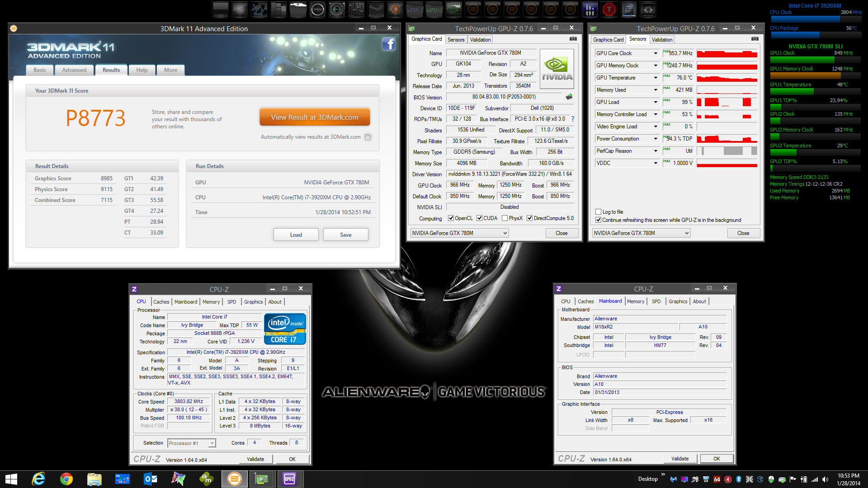Click the CPU-Z taskbar icon
Screen dimensions: 868x488
click(x=289, y=479)
